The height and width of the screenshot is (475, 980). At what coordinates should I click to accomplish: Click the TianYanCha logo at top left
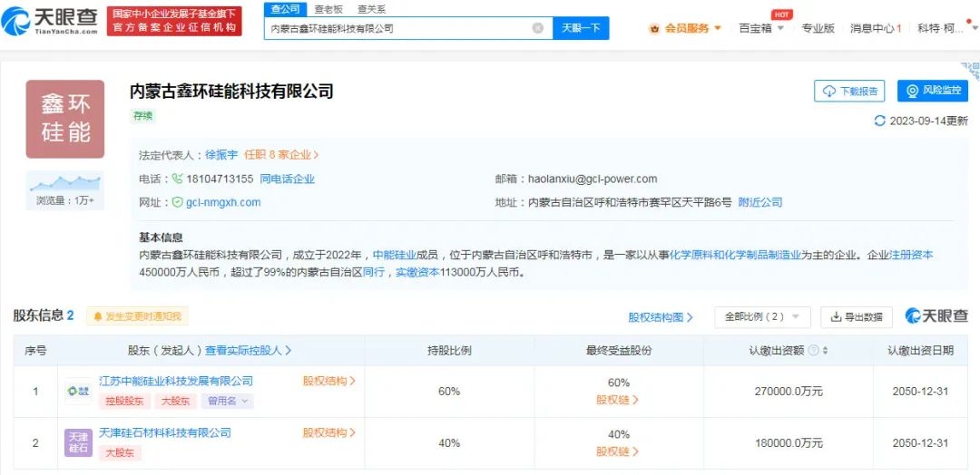pos(49,21)
